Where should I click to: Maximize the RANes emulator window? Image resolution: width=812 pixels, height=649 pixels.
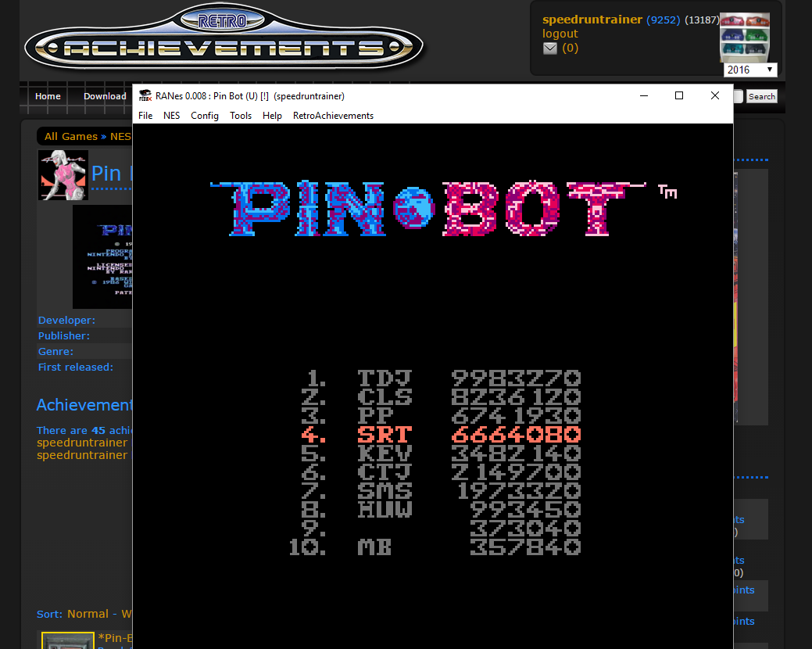(679, 96)
